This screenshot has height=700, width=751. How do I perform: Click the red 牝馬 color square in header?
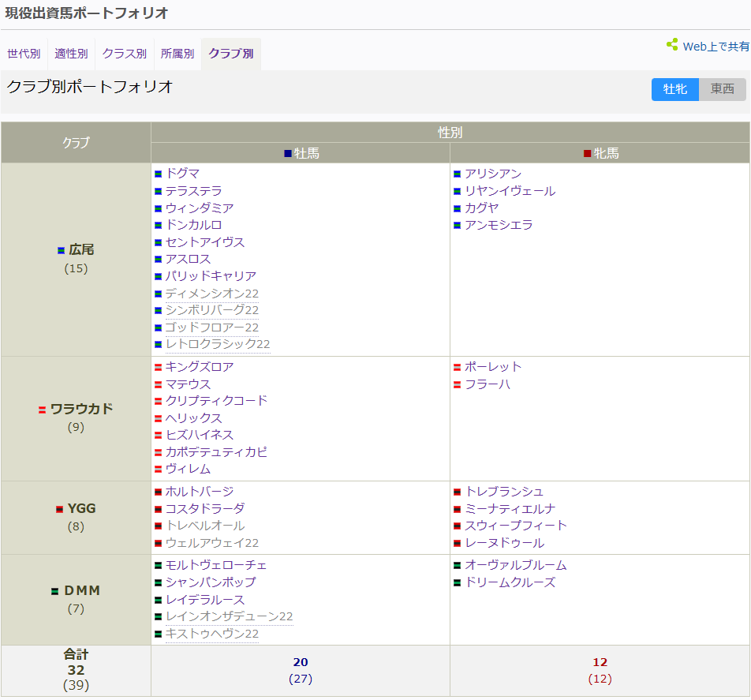587,154
